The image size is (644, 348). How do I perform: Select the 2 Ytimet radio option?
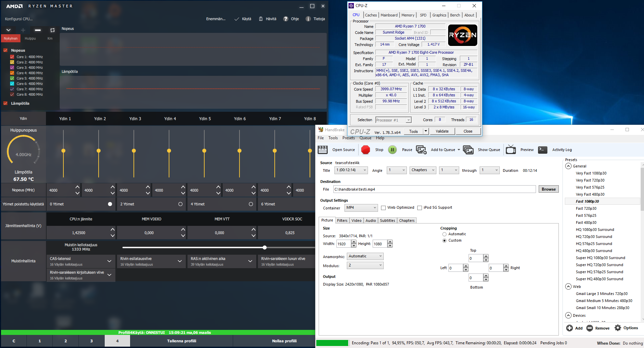[x=180, y=204]
